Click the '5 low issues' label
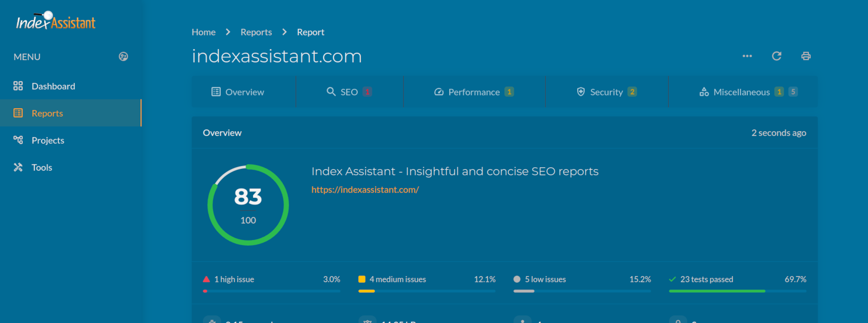This screenshot has width=868, height=323. (x=545, y=279)
